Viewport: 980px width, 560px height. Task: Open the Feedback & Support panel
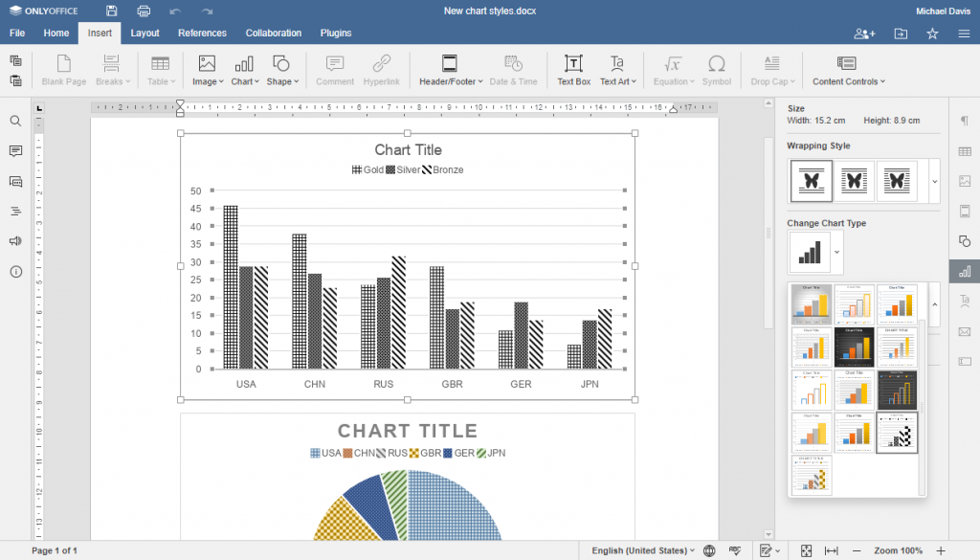[x=15, y=242]
